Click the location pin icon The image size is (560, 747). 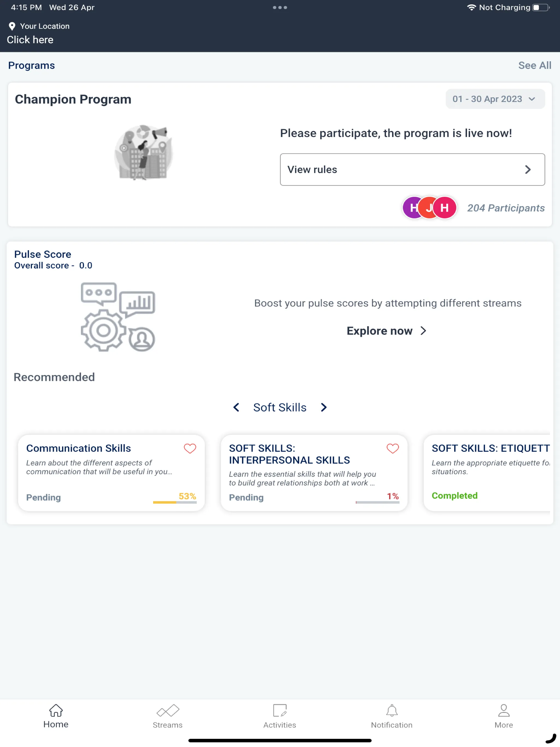11,26
